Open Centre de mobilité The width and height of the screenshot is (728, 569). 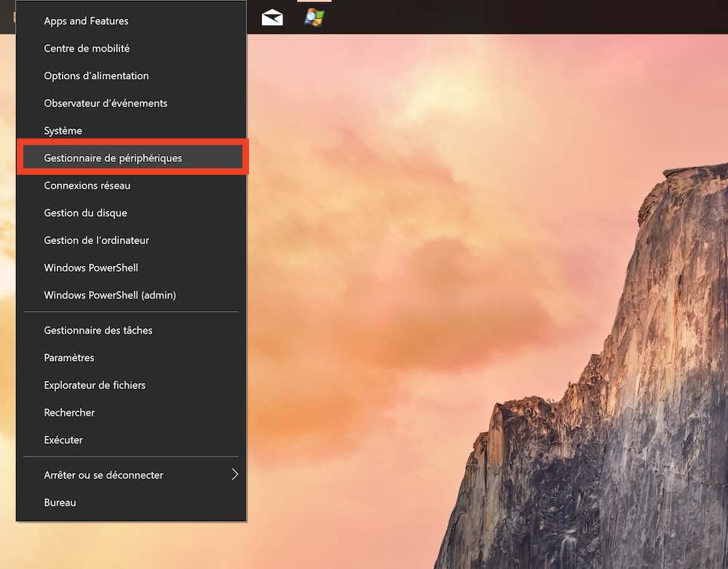(x=131, y=48)
